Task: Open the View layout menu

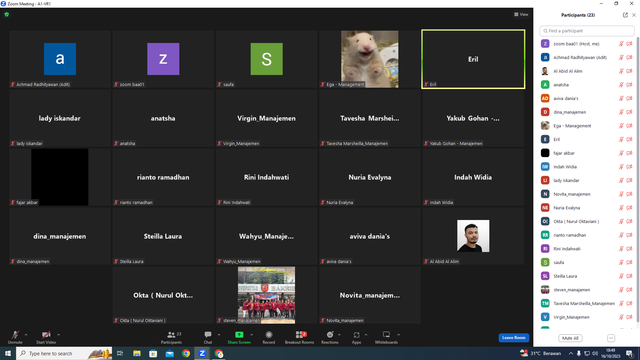Action: (x=521, y=14)
